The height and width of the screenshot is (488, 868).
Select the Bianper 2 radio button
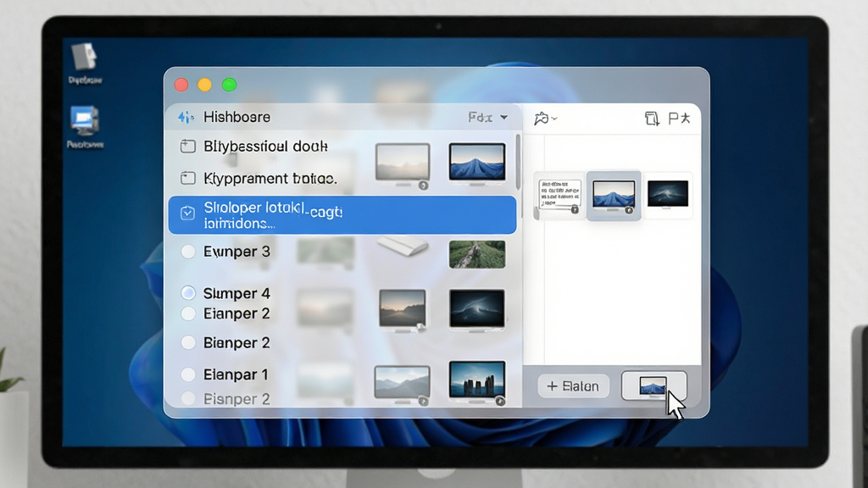tap(188, 342)
